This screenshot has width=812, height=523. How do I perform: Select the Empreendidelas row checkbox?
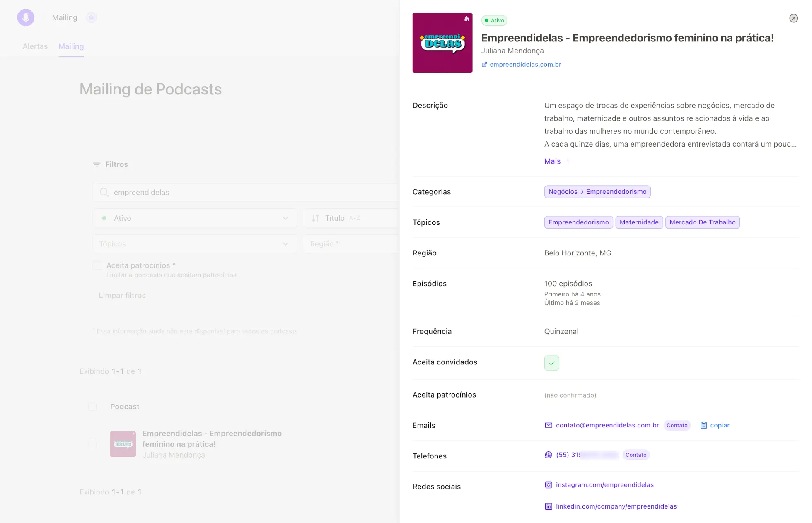pyautogui.click(x=92, y=444)
